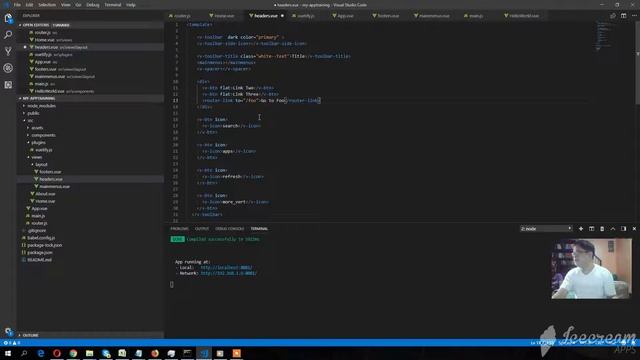Kill the terminal with the trash icon
The height and width of the screenshot is (360, 640).
(602, 229)
